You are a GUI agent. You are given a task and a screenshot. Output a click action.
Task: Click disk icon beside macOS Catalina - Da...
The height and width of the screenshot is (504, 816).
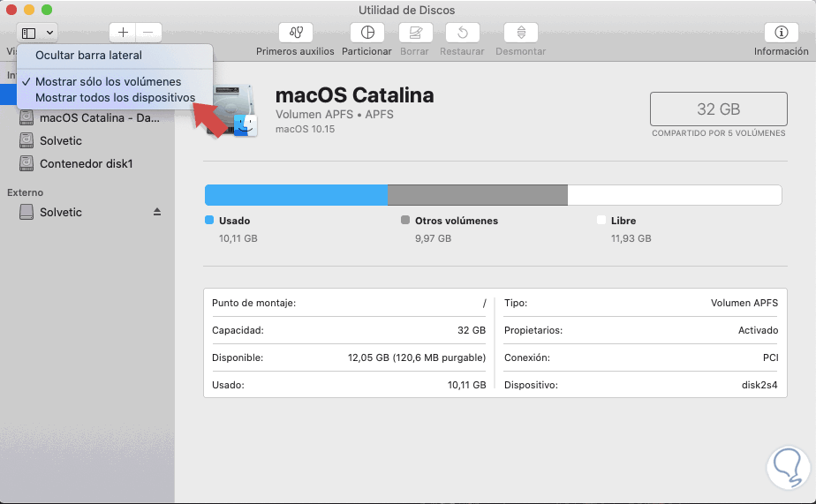click(x=26, y=118)
